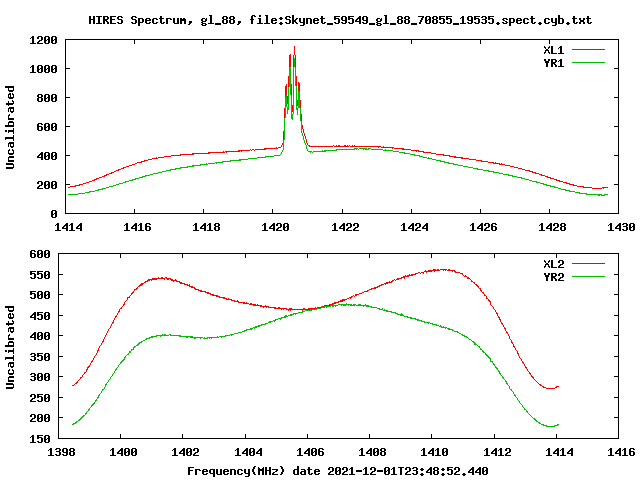The width and height of the screenshot is (640, 480).
Task: Click the red XL2 legend line sample
Action: pyautogui.click(x=588, y=264)
